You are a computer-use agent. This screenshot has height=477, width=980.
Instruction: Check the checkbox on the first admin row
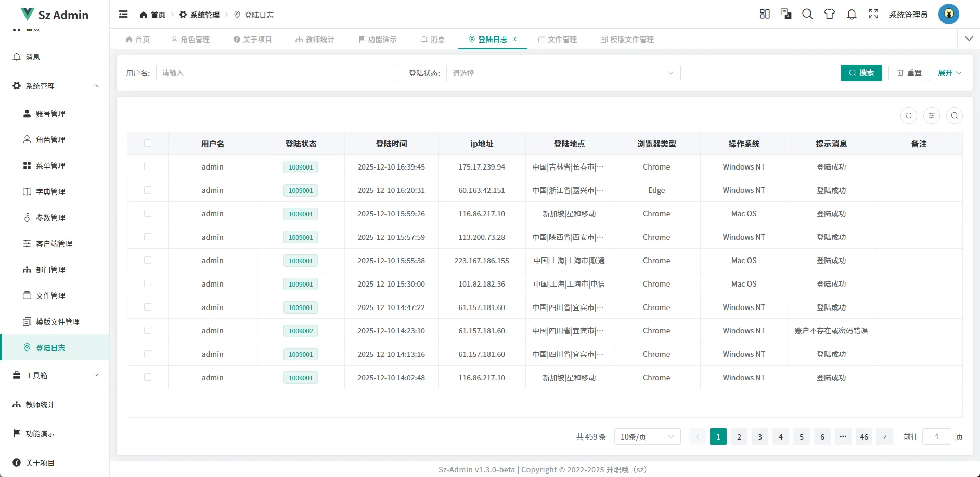[x=148, y=166]
